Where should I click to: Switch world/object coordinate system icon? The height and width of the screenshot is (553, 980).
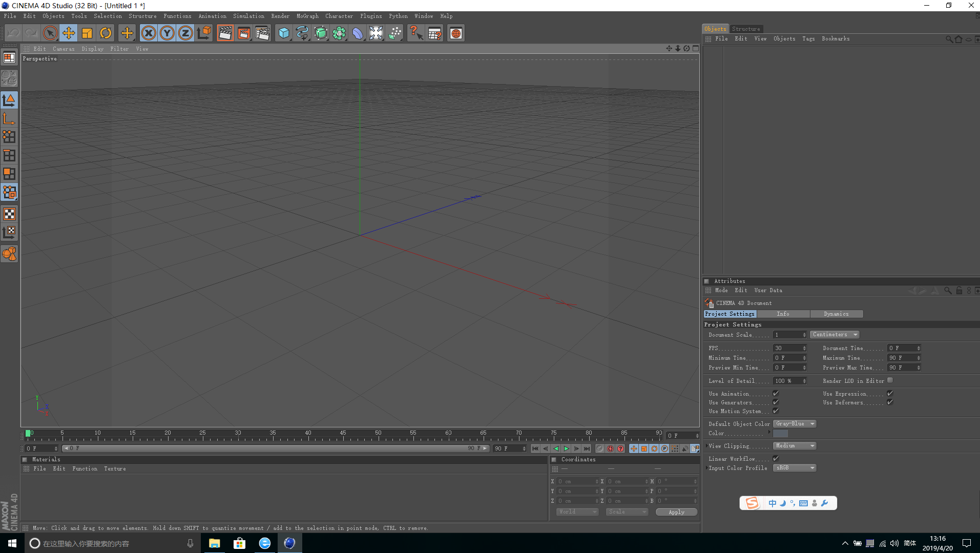[204, 33]
